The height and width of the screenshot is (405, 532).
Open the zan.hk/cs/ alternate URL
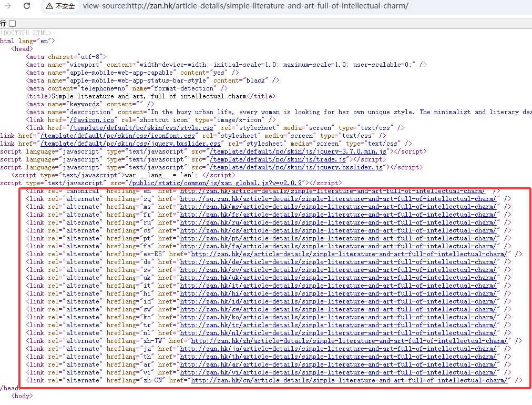(338, 230)
